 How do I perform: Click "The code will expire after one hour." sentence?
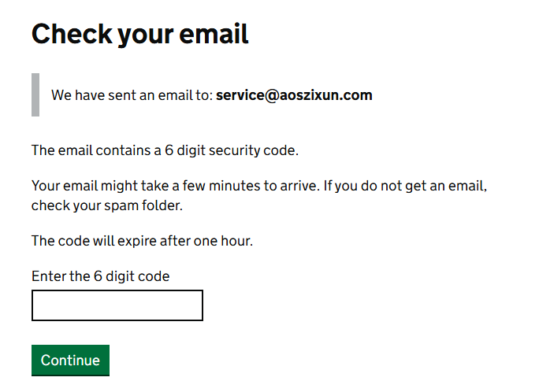[x=142, y=241]
